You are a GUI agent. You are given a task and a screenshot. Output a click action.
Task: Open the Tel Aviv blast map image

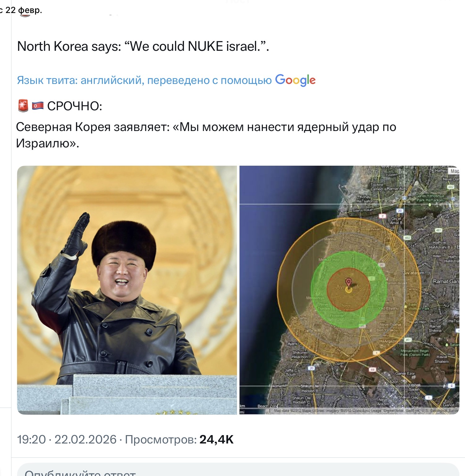(349, 290)
